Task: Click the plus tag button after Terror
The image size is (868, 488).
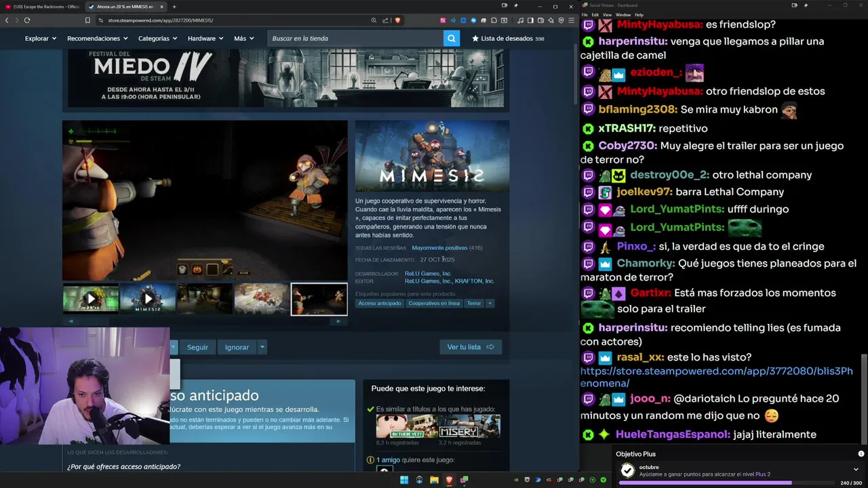Action: (x=490, y=303)
